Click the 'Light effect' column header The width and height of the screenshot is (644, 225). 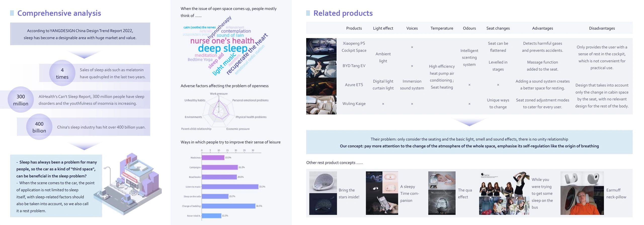383,28
